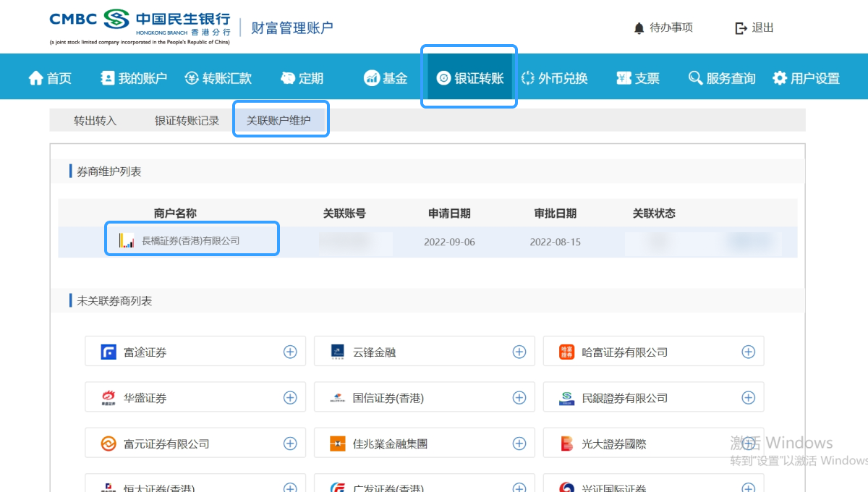This screenshot has height=492, width=868.
Task: Click the 哈富证券 orange logo icon
Action: point(567,352)
